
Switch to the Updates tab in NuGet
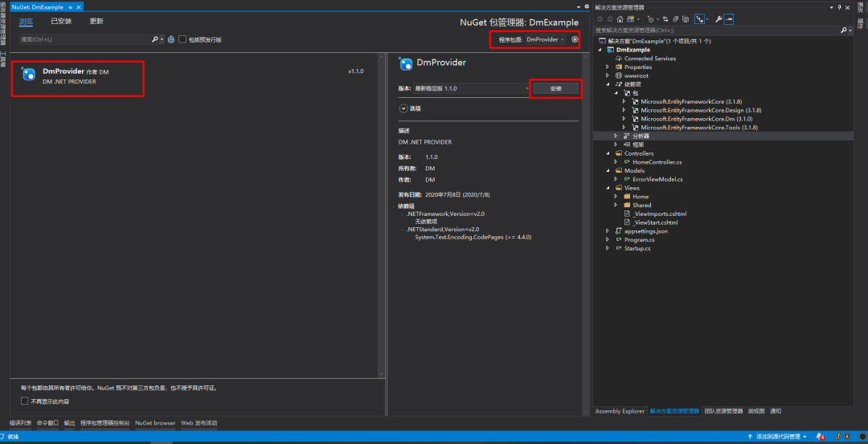click(x=96, y=21)
